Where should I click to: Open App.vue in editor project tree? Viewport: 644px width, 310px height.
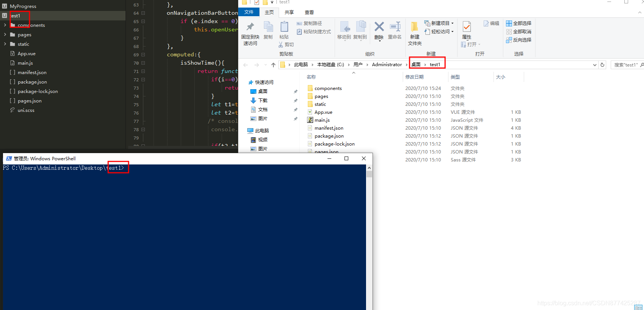point(26,54)
